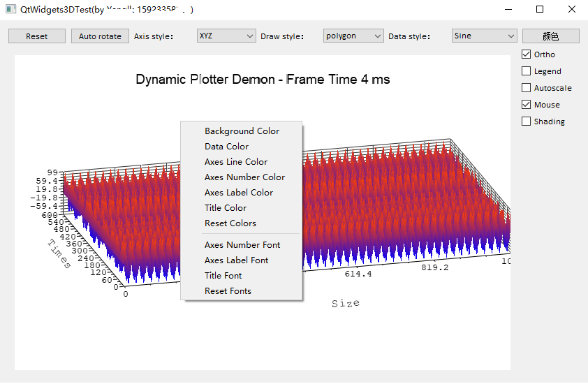Click the plot title Dynamic Plotter Demon

pyautogui.click(x=263, y=80)
